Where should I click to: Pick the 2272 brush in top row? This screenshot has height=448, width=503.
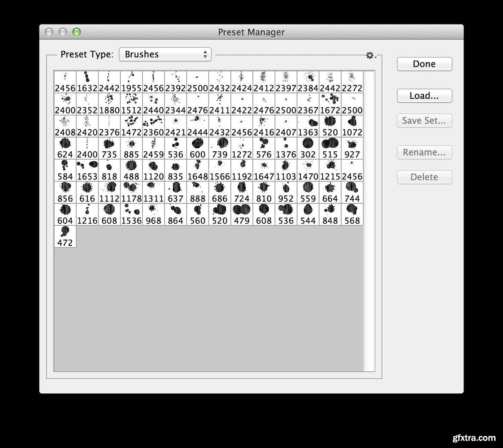point(352,82)
